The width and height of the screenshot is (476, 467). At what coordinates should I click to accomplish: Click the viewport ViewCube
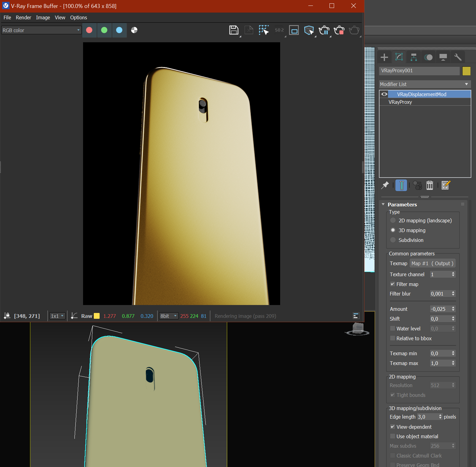point(357,329)
